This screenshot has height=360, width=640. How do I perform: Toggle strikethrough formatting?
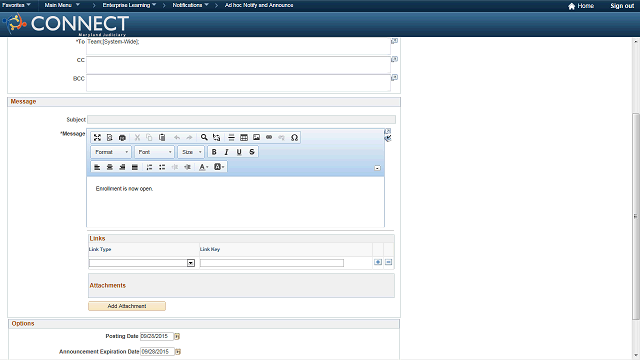(252, 152)
